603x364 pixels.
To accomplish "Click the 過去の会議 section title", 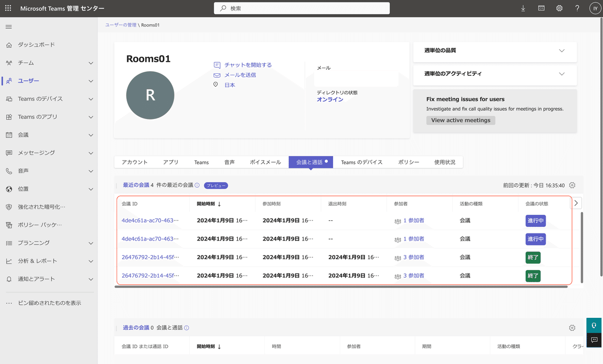I will tap(136, 328).
